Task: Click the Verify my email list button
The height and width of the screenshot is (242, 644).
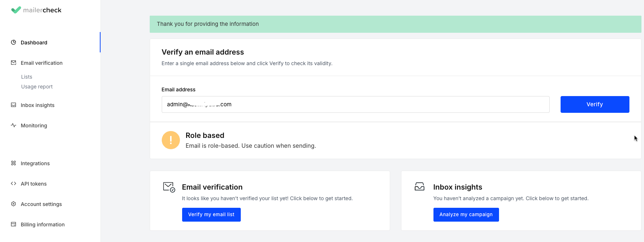Action: tap(211, 215)
